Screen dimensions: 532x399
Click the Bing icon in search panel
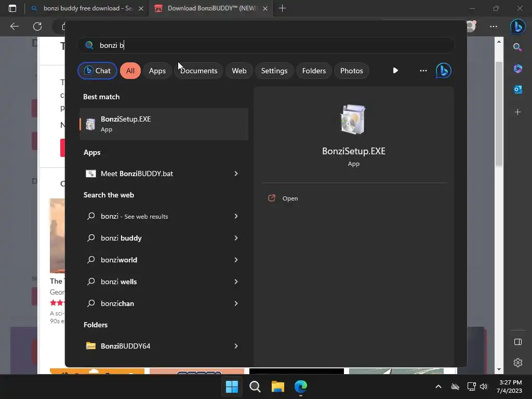(x=444, y=71)
